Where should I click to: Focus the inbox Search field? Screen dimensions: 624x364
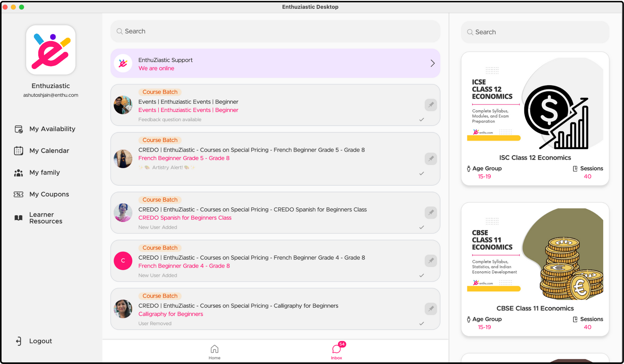click(x=275, y=31)
